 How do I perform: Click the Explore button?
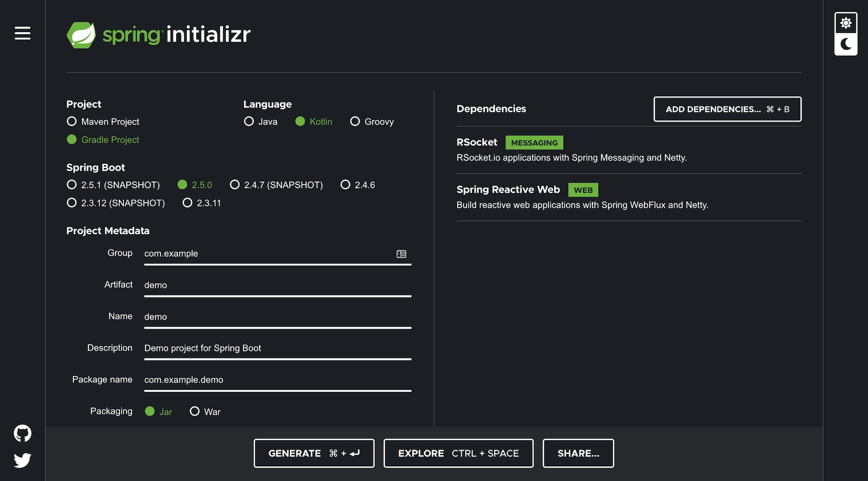[x=458, y=453]
